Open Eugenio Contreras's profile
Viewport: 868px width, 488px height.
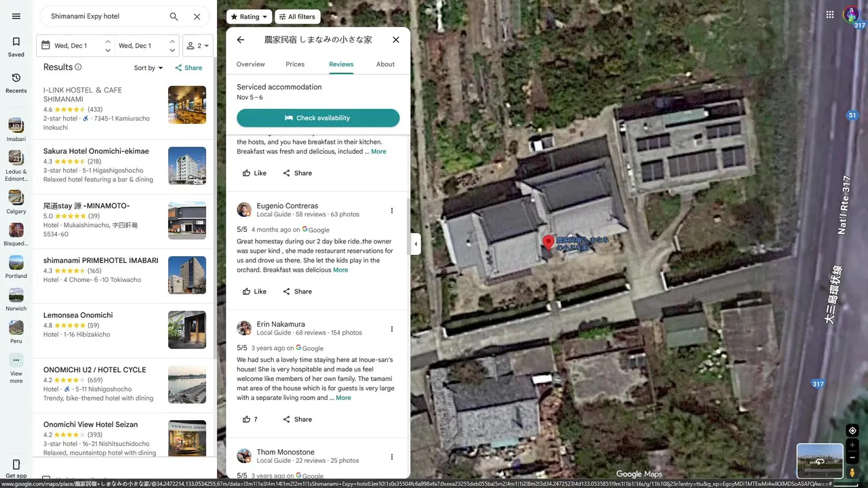(287, 206)
